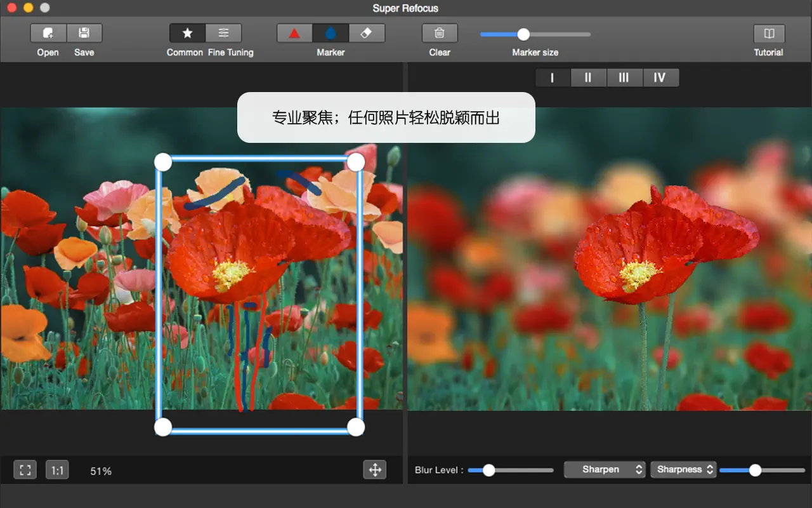The height and width of the screenshot is (508, 812).
Task: Select tab III above the preview
Action: (x=624, y=77)
